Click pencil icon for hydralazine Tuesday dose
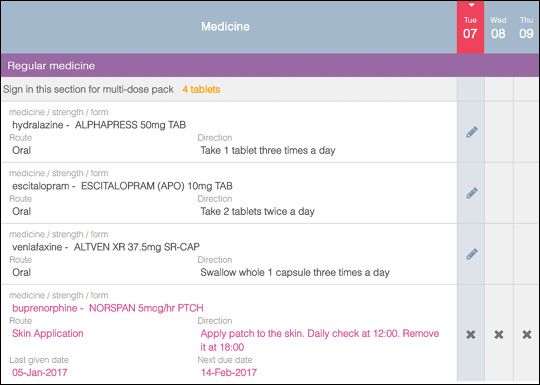This screenshot has width=540, height=385. 471,132
